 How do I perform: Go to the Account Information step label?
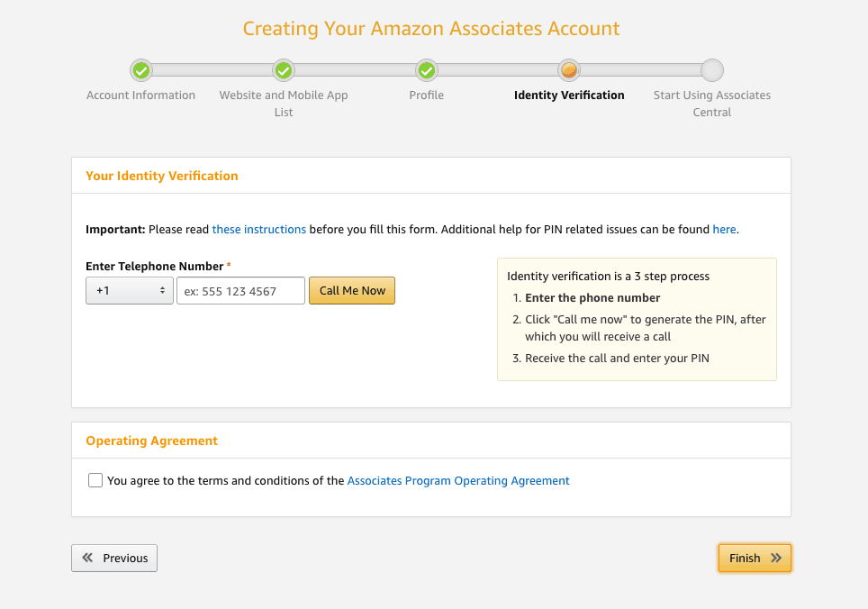pyautogui.click(x=140, y=95)
